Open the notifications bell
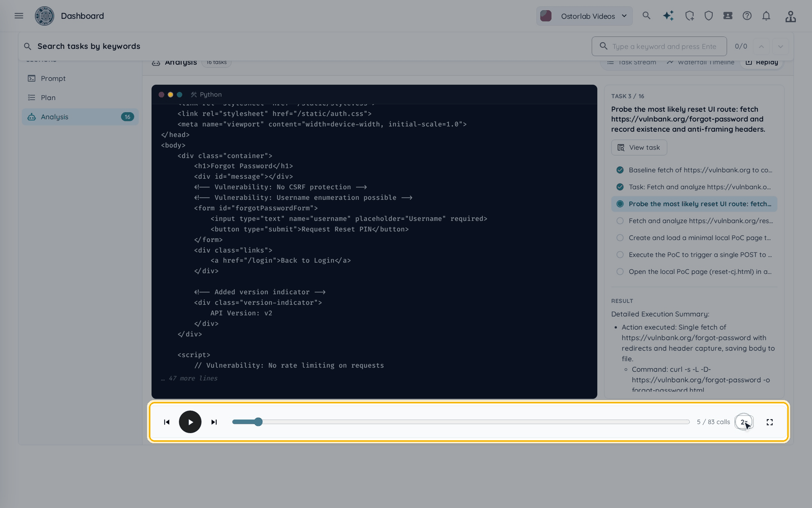812x508 pixels. (x=766, y=16)
